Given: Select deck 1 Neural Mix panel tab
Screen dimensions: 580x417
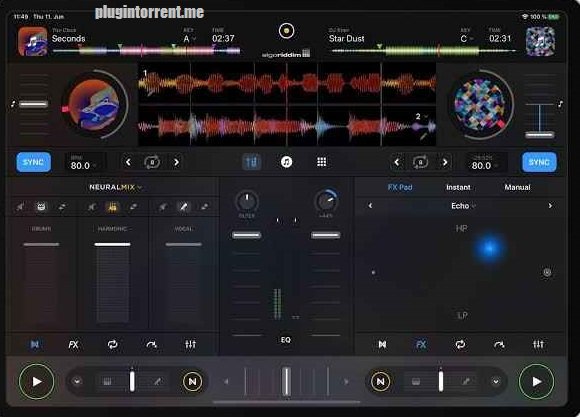Looking at the screenshot, I should (x=35, y=344).
